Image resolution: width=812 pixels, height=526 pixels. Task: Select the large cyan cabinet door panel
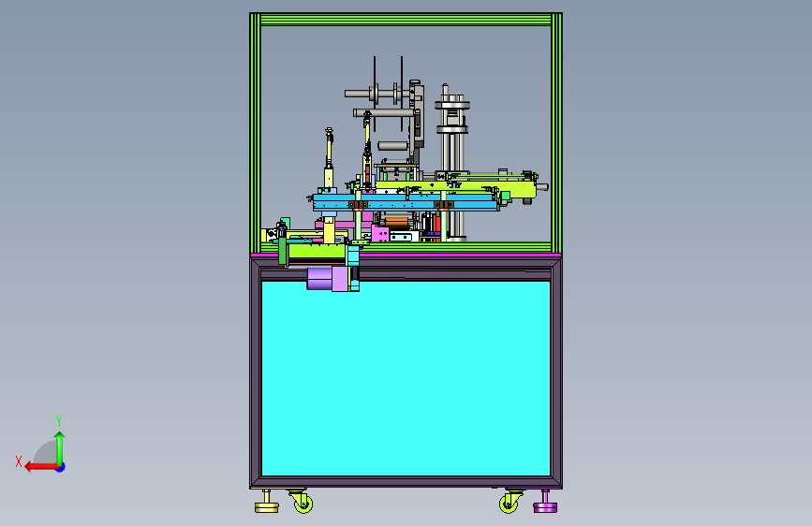[406, 378]
